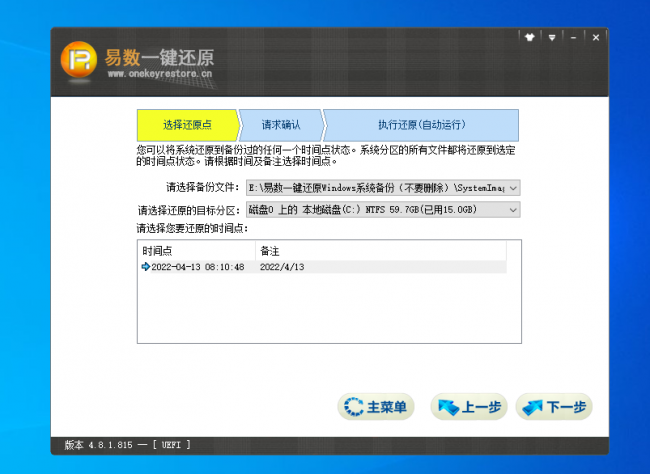Click the blue arrow icon beside restore point
The width and height of the screenshot is (650, 474).
click(x=146, y=267)
